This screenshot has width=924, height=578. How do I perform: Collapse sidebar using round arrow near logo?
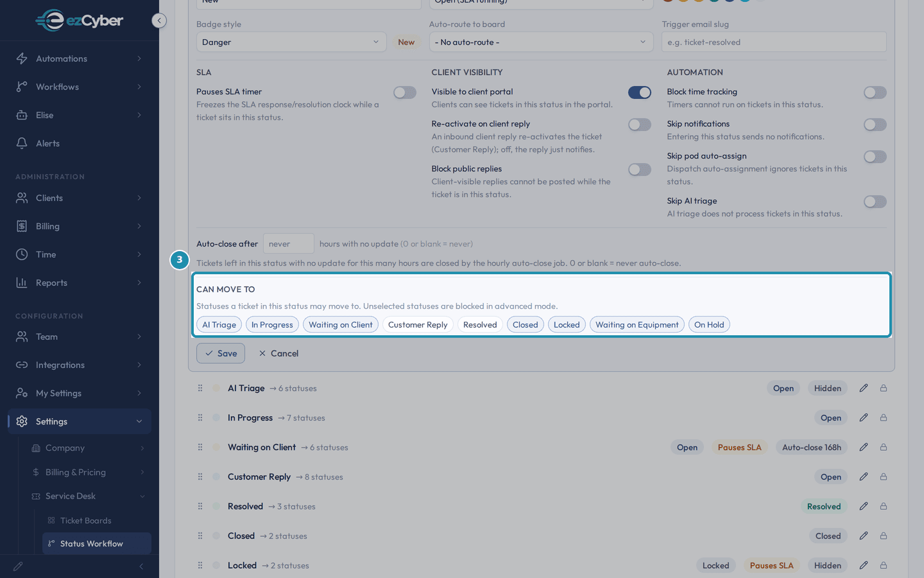click(x=159, y=21)
